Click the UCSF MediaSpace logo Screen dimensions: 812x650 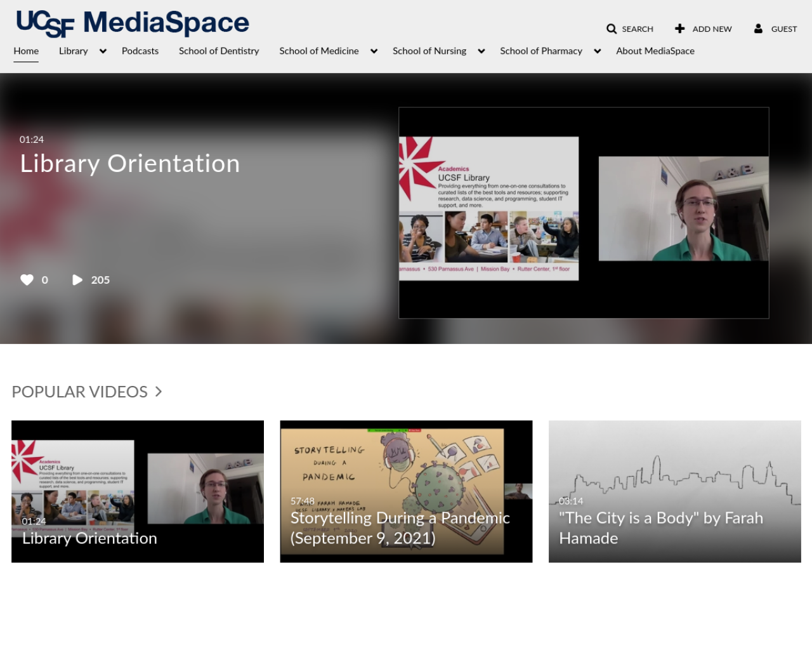(133, 23)
